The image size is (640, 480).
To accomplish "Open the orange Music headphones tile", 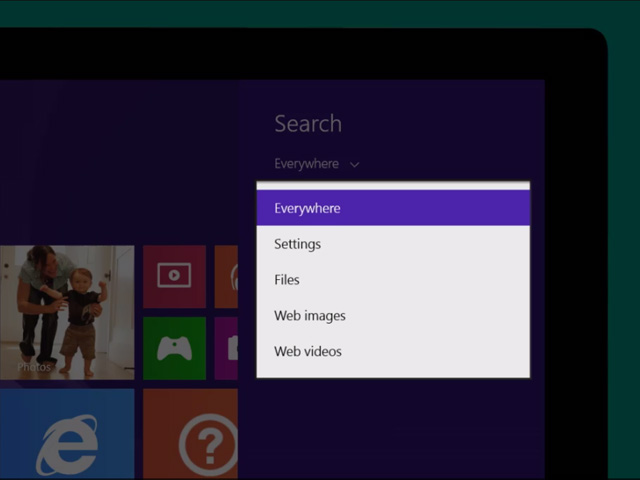I will click(226, 276).
